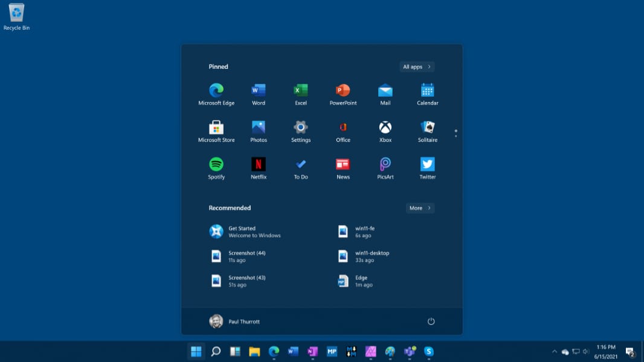The height and width of the screenshot is (362, 644).
Task: Open the taskbar app with arrows icon
Action: (351, 351)
